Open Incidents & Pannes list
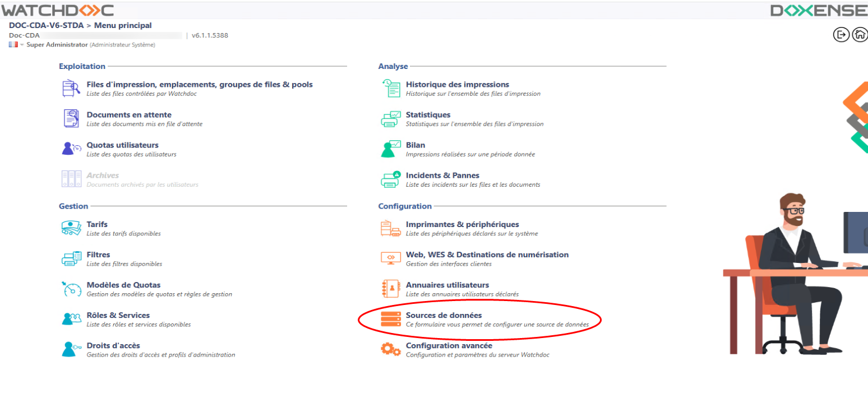The width and height of the screenshot is (868, 407). click(442, 175)
